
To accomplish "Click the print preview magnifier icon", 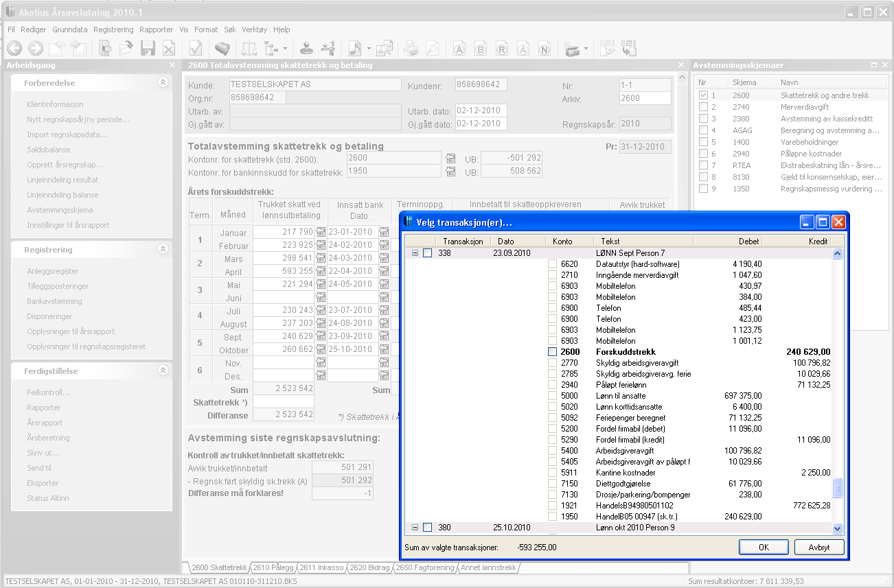I will pos(433,48).
